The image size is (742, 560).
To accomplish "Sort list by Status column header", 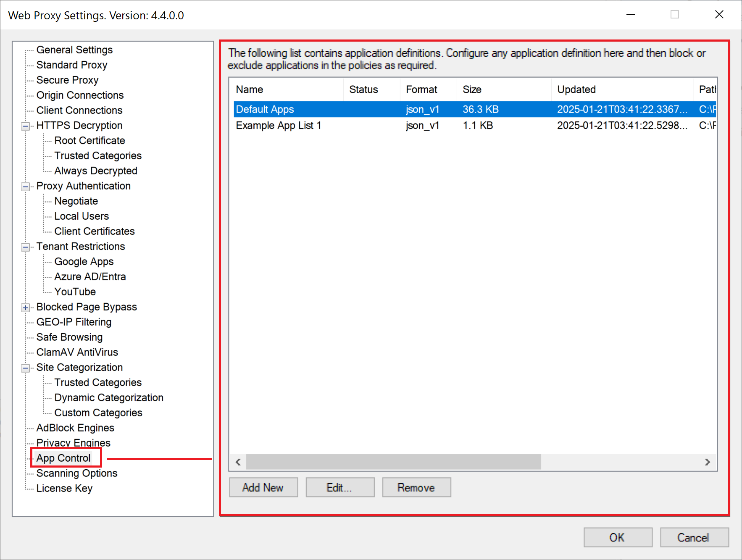I will tap(372, 89).
